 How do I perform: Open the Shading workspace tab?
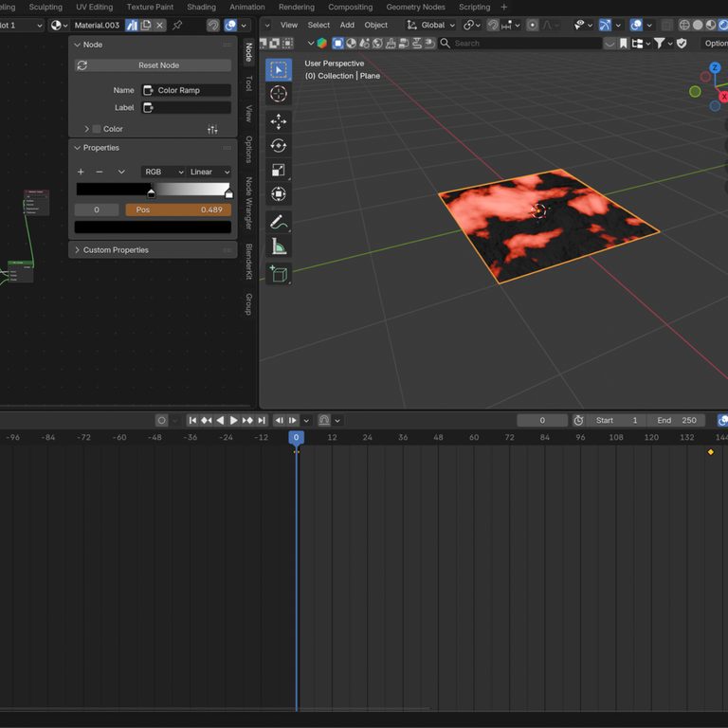(202, 7)
